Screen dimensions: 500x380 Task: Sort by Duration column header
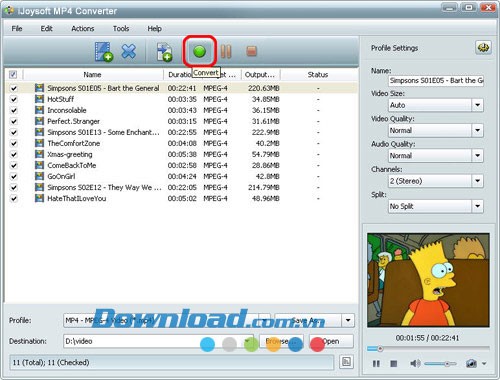point(179,74)
